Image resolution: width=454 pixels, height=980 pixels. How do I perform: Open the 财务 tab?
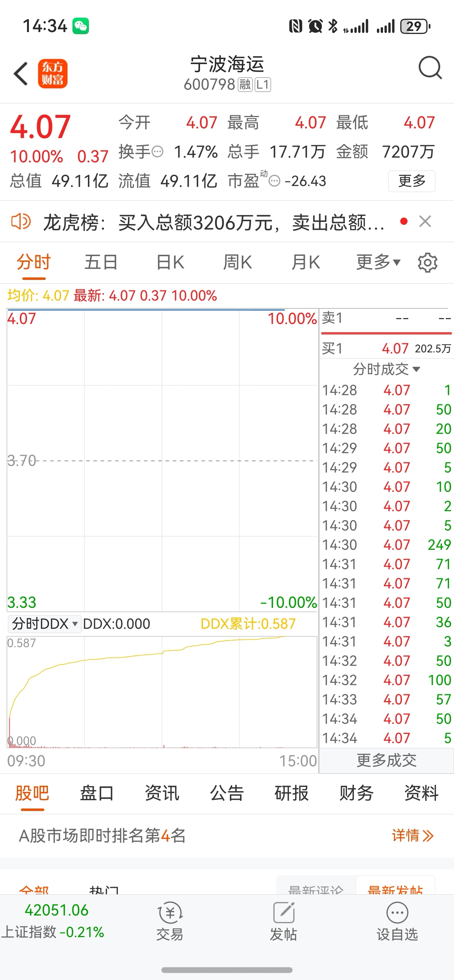pyautogui.click(x=357, y=793)
